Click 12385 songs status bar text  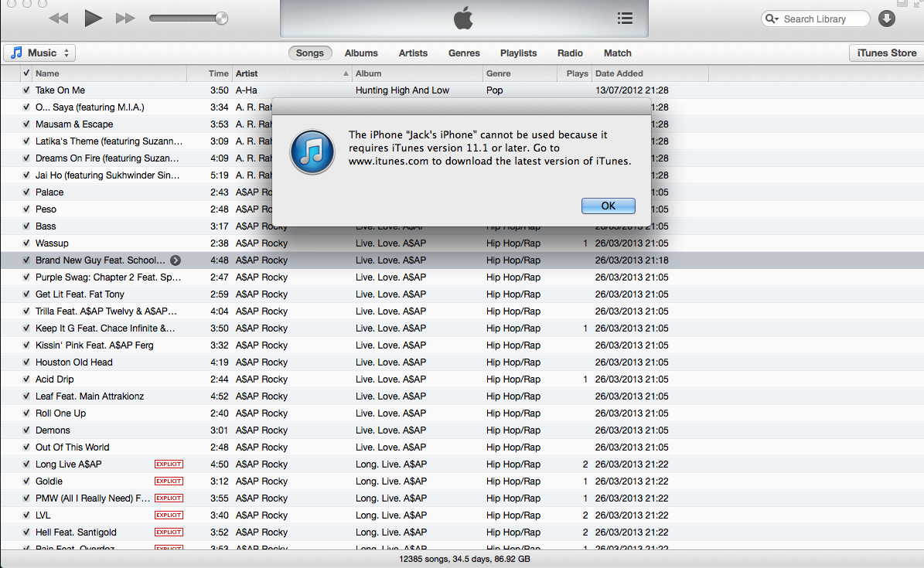point(465,559)
